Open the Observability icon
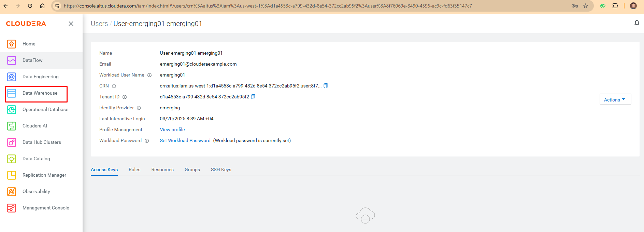This screenshot has height=232, width=644. coord(12,192)
